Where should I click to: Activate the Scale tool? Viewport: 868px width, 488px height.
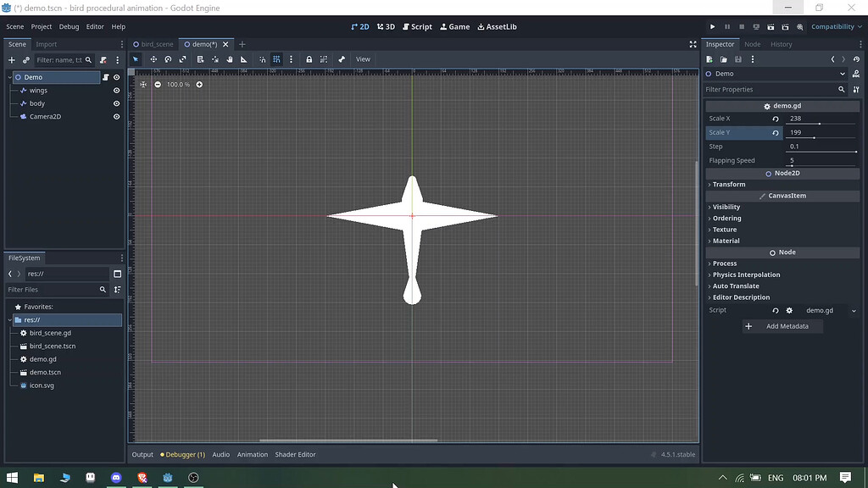click(x=182, y=59)
